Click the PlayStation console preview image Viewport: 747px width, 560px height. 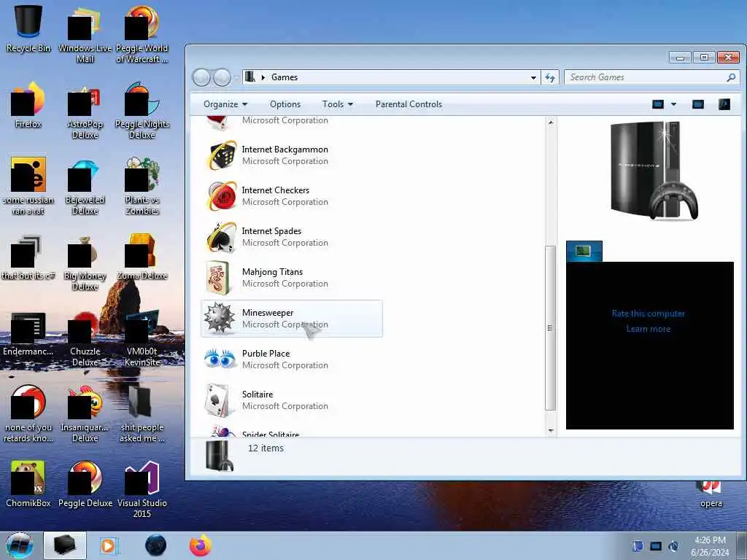(x=654, y=171)
